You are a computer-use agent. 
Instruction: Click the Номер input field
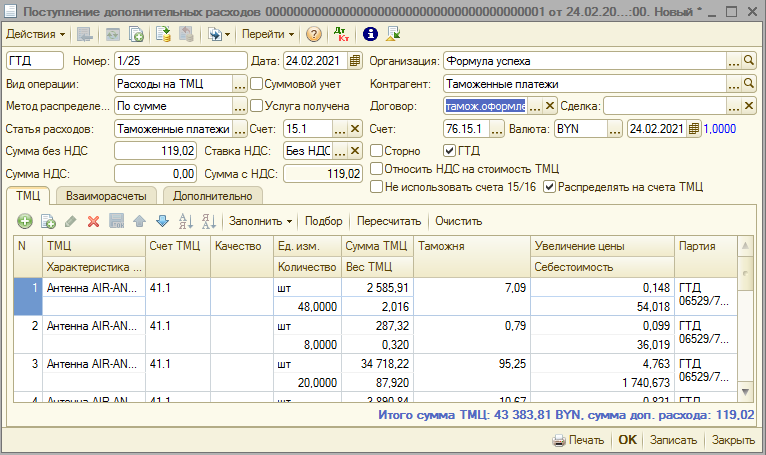178,61
